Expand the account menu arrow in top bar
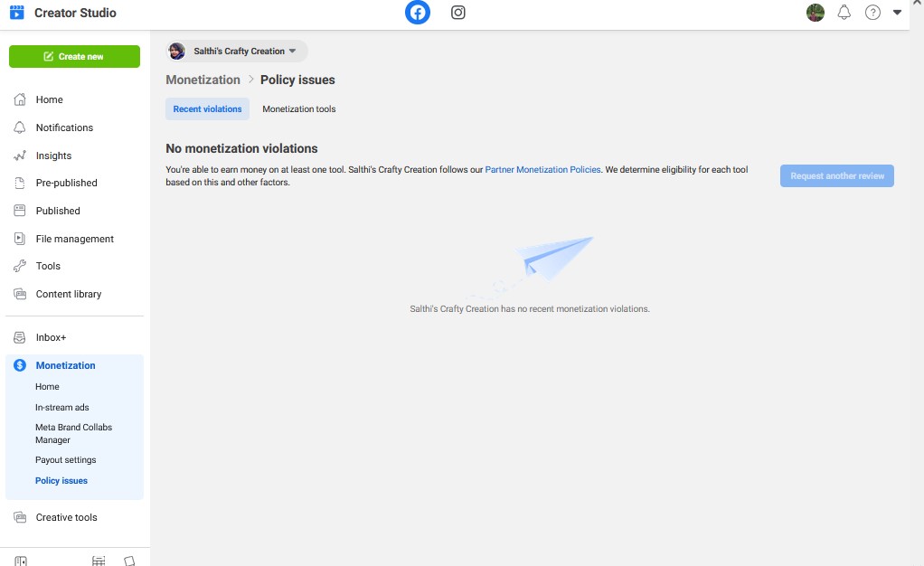This screenshot has height=566, width=924. point(897,13)
